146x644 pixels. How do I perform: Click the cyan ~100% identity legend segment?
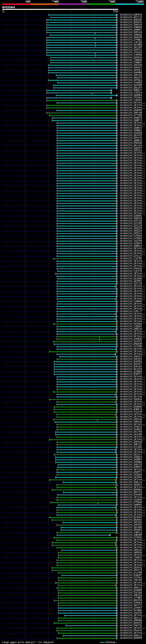tap(130, 4)
